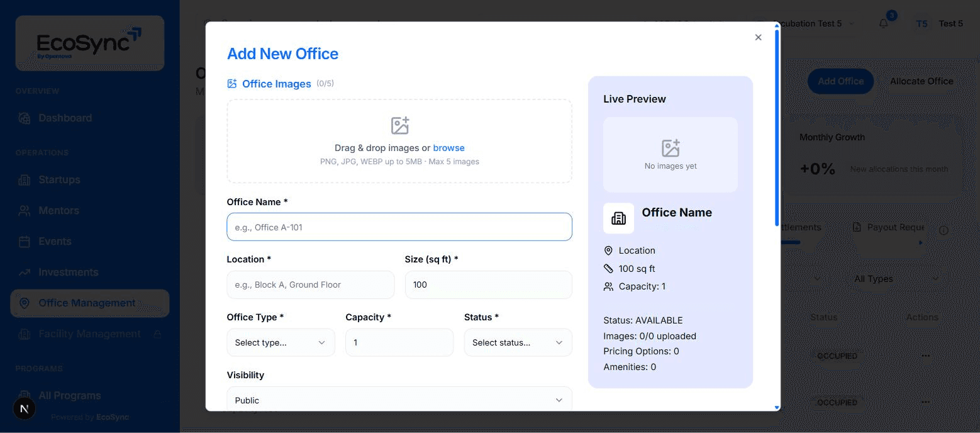Click the Mentors people icon
The height and width of the screenshot is (433, 980).
coord(25,210)
